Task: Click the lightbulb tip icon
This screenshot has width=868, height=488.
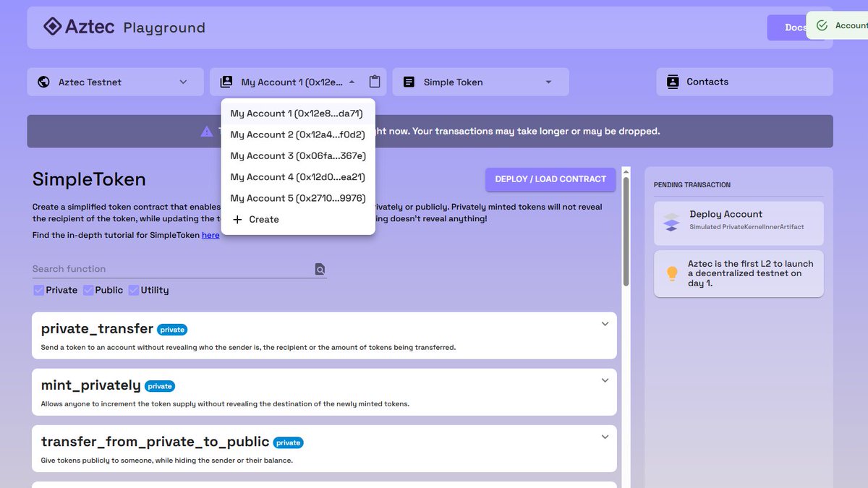Action: [672, 273]
